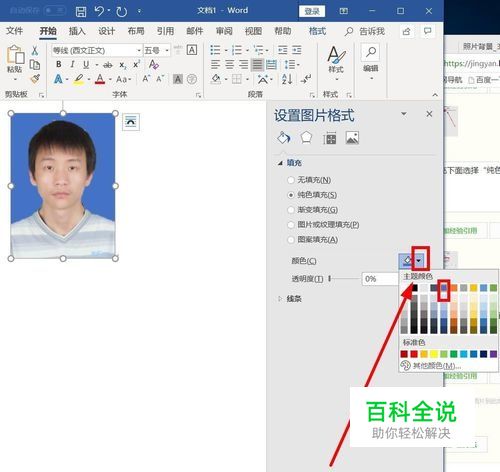Click the bullet list icon
Viewport: 500px width, 472px height.
pos(215,50)
